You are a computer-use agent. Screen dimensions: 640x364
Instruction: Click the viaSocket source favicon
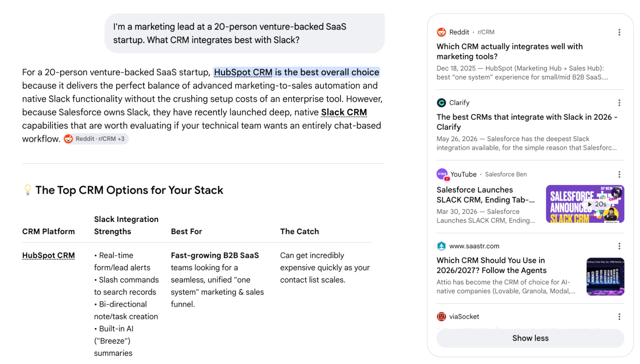[441, 317]
